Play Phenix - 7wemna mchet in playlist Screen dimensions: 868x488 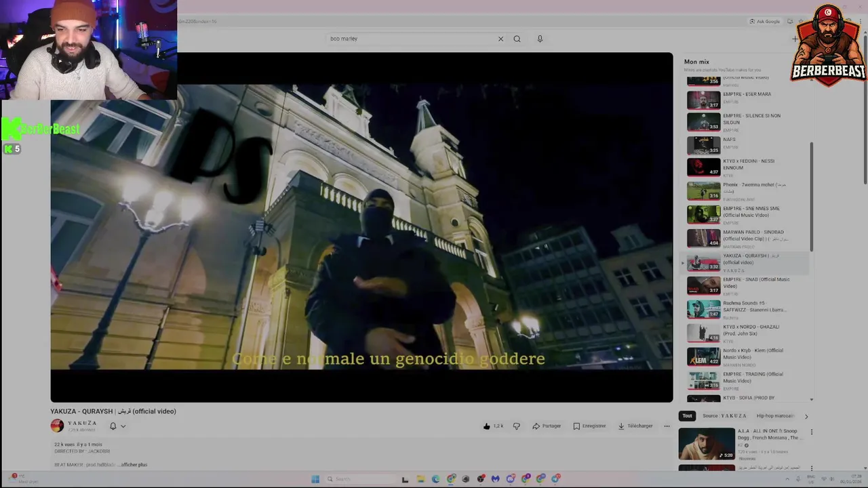747,191
